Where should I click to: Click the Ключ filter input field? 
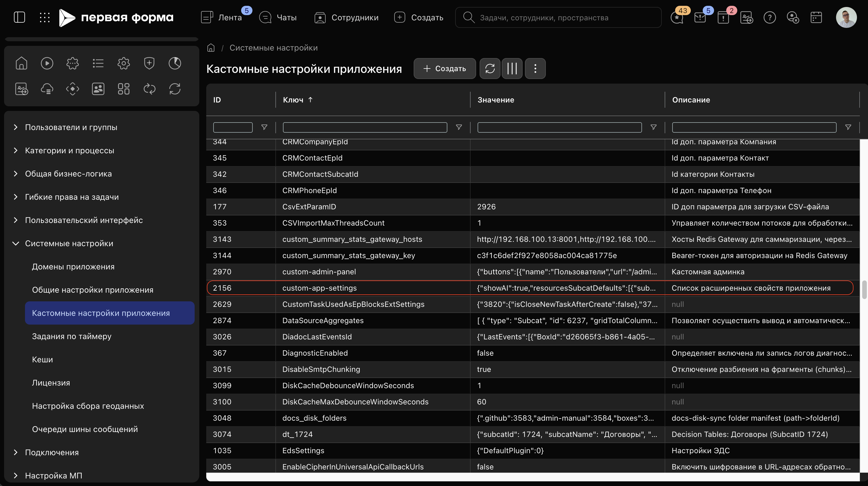pos(365,127)
